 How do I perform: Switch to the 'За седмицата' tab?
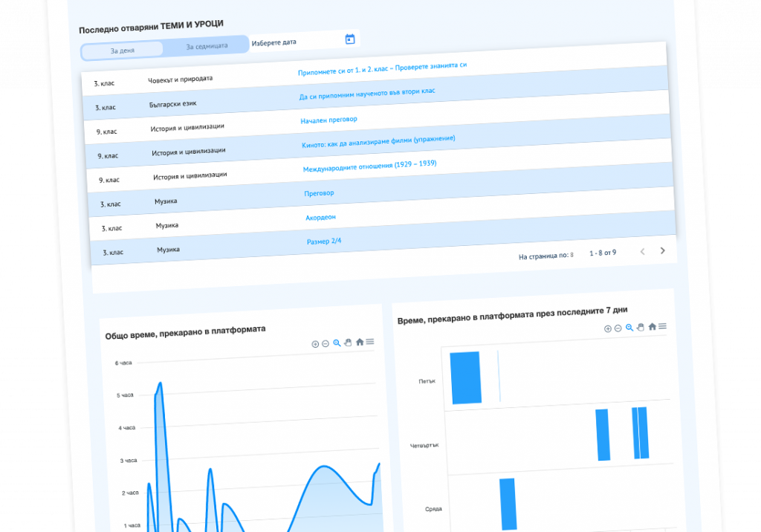coord(207,46)
